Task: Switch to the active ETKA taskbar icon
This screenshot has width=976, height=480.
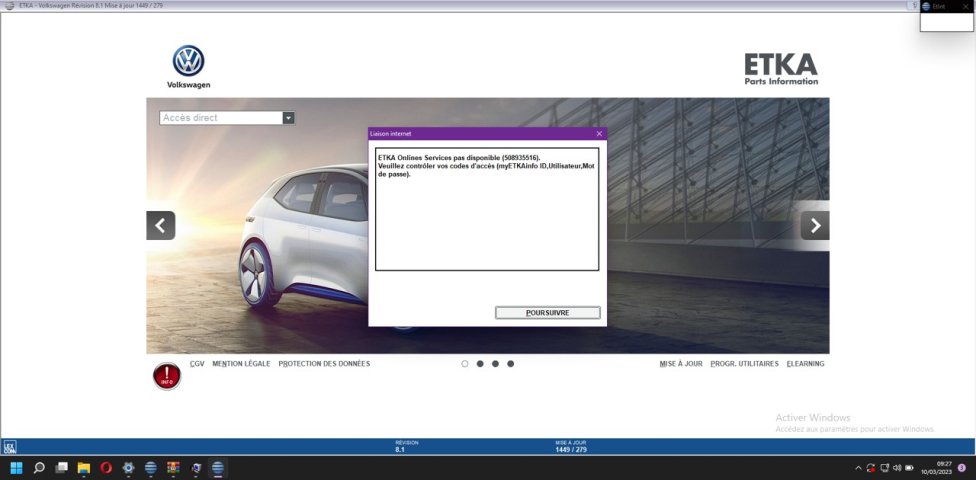Action: 218,468
